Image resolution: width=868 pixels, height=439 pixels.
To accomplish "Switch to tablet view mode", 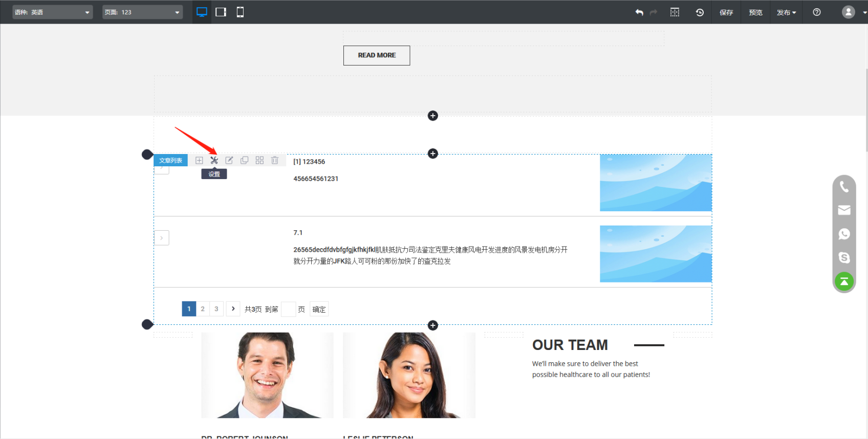I will (221, 12).
